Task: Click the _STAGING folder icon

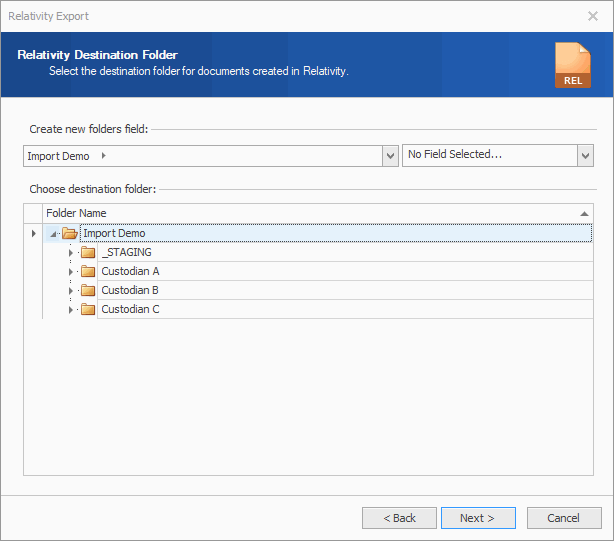Action: (88, 252)
